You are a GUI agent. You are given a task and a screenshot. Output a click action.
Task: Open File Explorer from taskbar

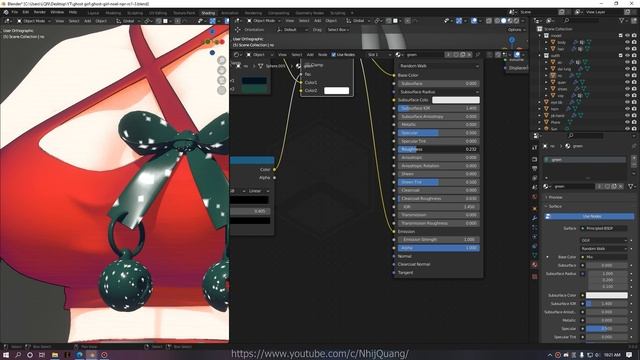[54, 355]
